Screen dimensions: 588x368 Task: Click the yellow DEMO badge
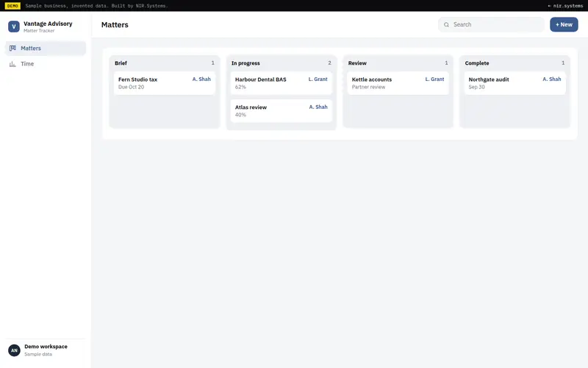tap(12, 6)
